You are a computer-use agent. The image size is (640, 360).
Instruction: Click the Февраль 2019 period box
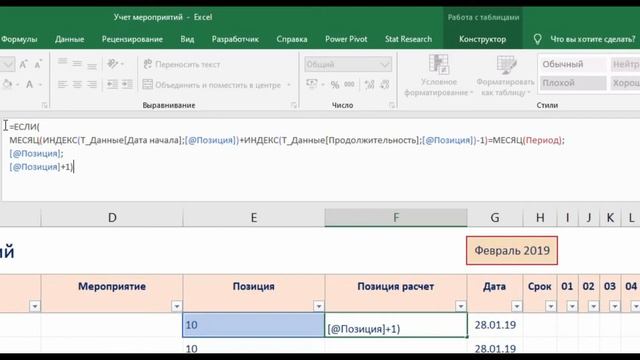[x=512, y=250]
